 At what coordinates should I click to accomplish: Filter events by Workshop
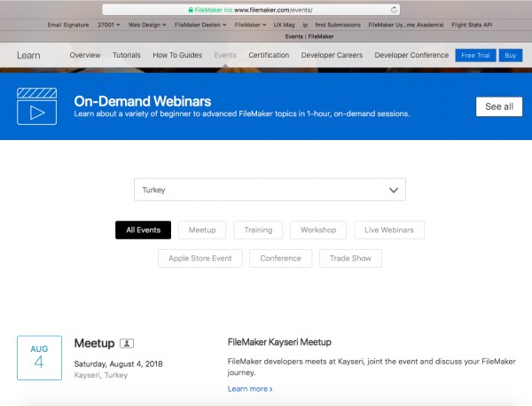[318, 230]
